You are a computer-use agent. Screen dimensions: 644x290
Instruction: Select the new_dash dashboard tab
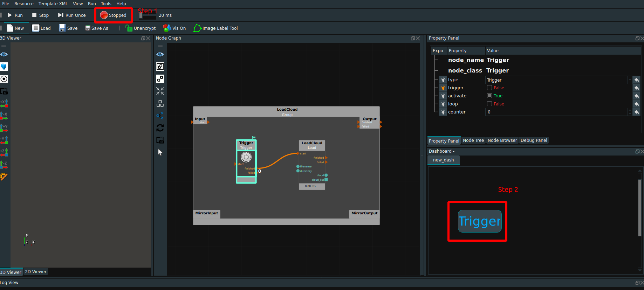tap(443, 160)
